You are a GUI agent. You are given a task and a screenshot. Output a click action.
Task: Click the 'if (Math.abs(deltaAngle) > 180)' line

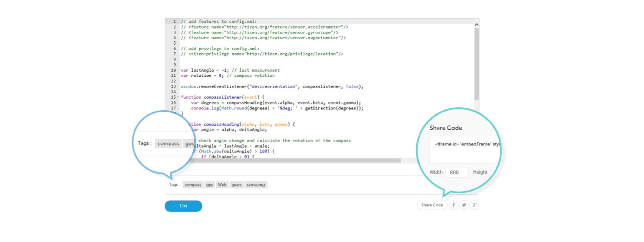234,151
